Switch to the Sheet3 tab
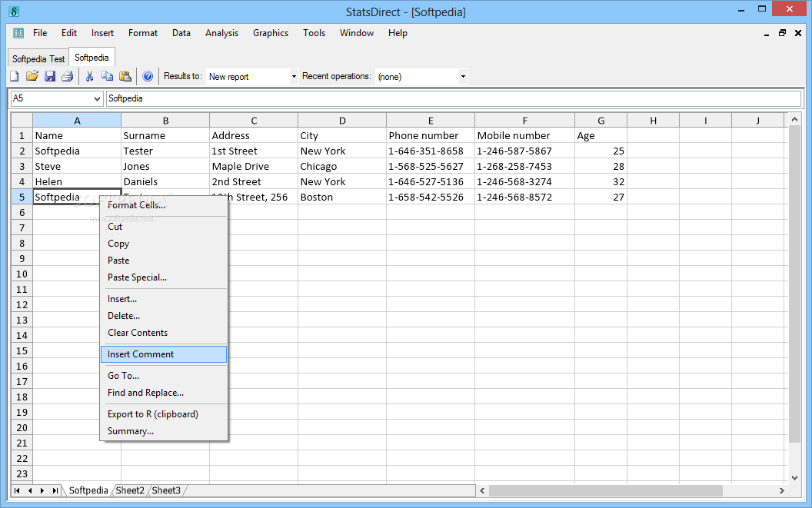 (x=166, y=490)
